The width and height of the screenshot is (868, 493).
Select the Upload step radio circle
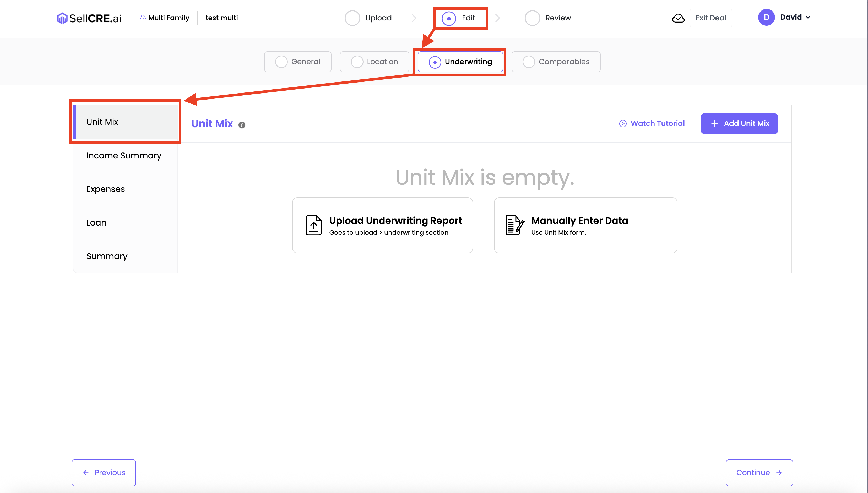click(x=352, y=18)
